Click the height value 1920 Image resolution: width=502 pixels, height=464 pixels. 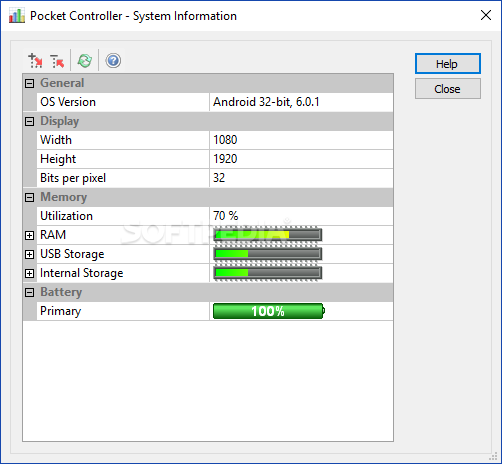(225, 159)
